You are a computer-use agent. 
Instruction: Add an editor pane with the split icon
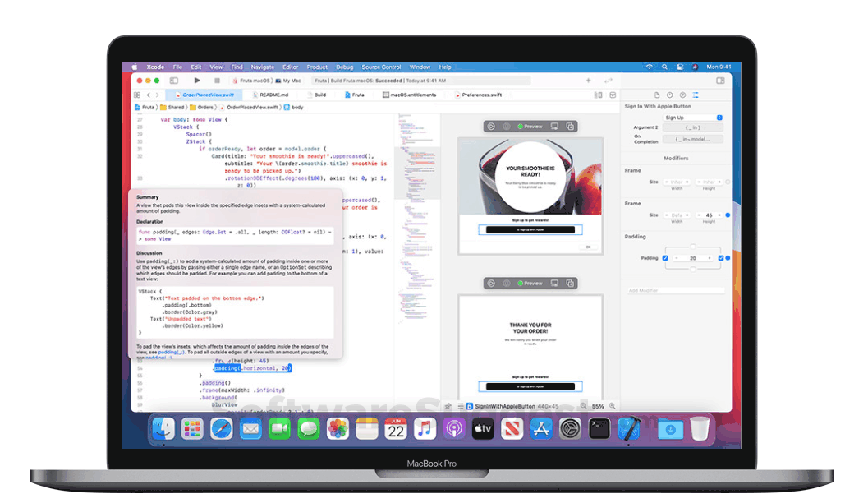[x=613, y=95]
